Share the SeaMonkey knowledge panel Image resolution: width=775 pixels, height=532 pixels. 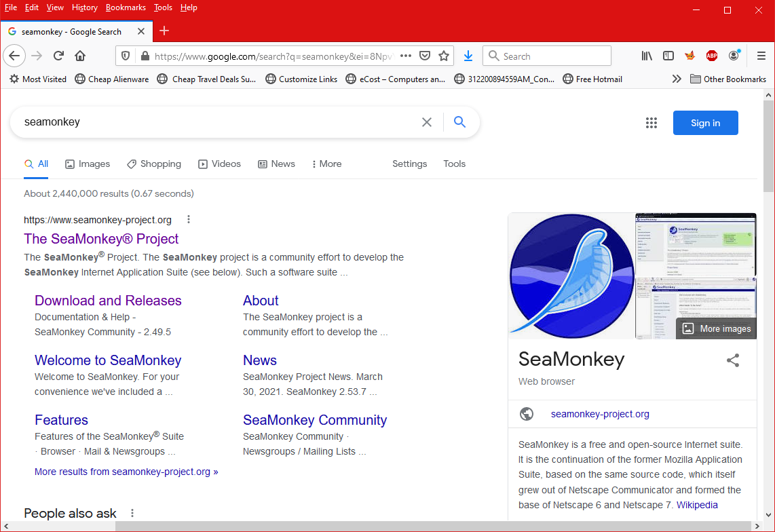(x=733, y=360)
